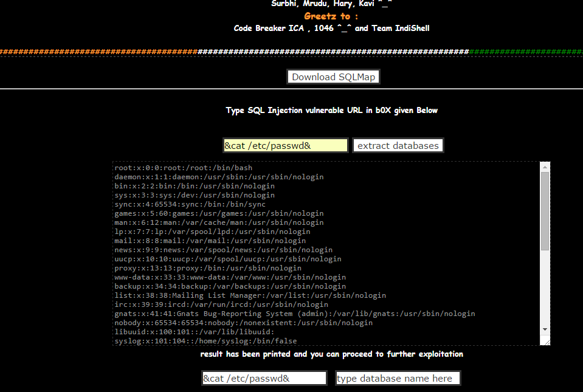
Task: Click the output scrollbar down arrow
Action: [x=545, y=329]
